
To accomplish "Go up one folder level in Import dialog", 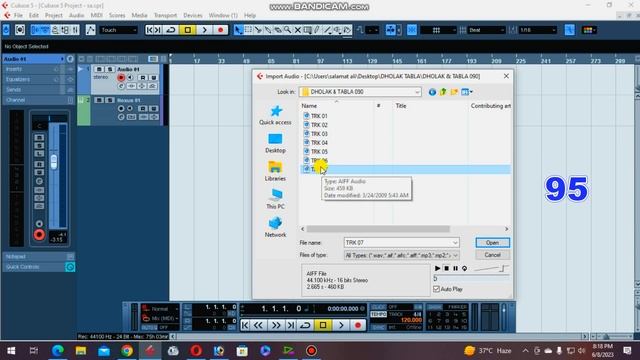I will click(443, 92).
